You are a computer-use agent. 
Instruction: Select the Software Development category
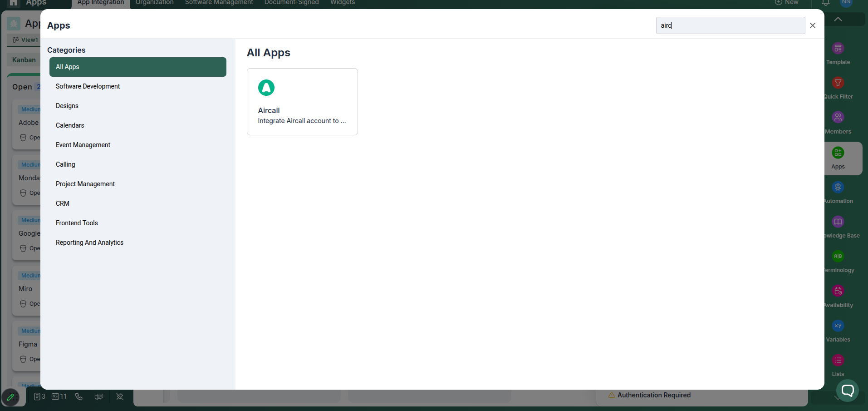[88, 86]
